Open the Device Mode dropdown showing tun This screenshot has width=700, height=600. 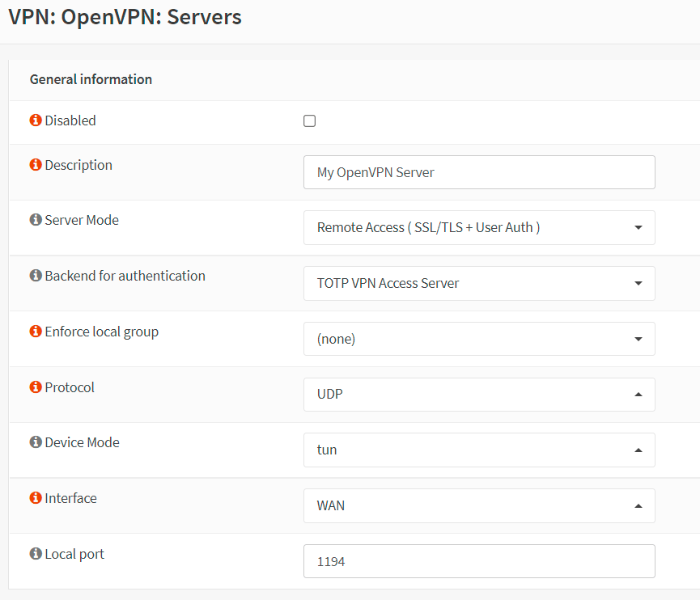coord(479,450)
